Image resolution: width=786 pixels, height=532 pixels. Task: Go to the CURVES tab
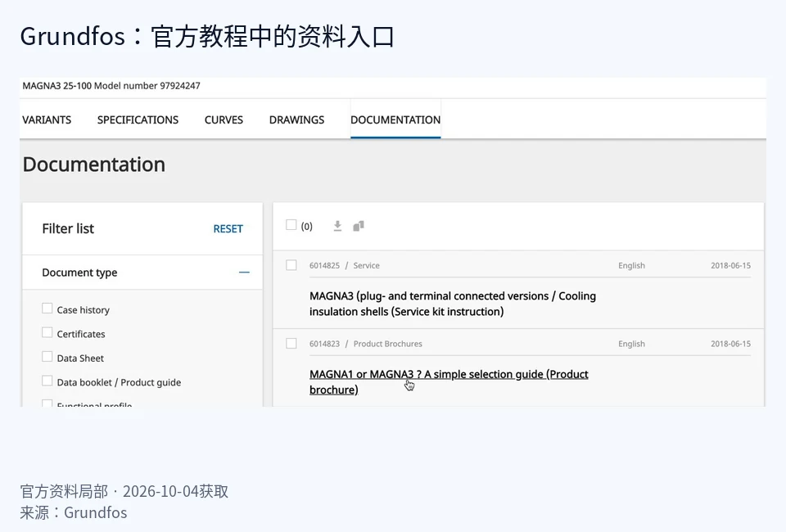[224, 119]
